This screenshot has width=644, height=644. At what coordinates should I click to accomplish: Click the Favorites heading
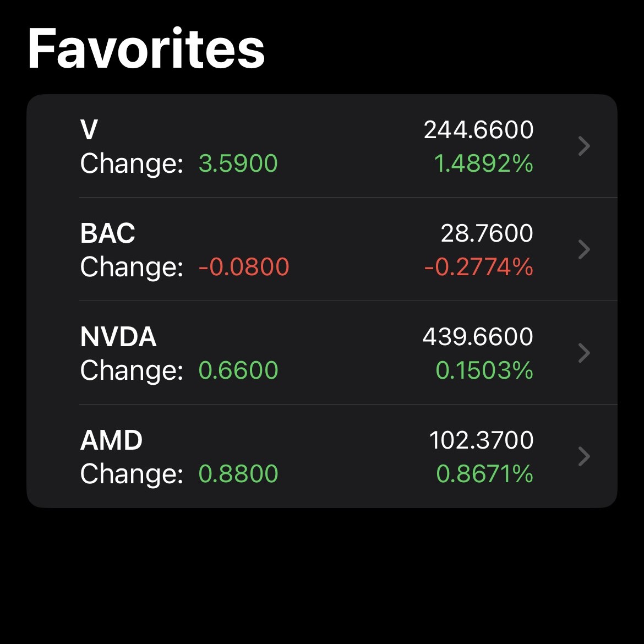pos(146,50)
